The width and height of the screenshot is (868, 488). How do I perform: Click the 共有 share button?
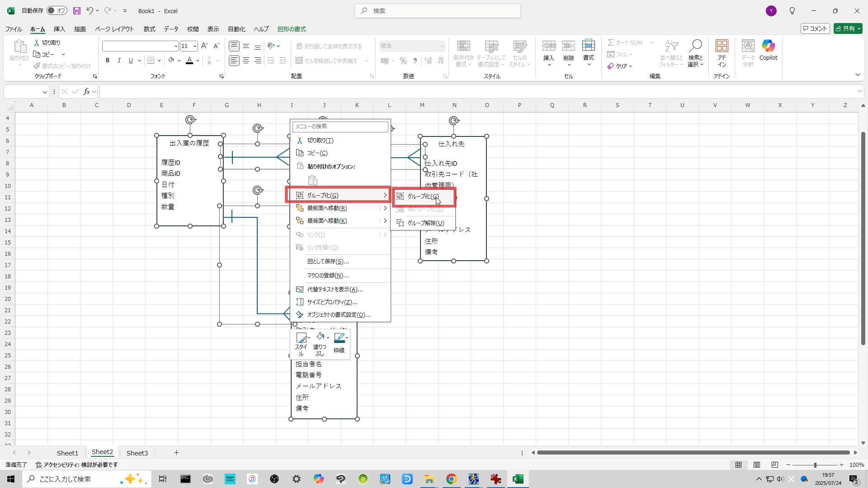[848, 28]
